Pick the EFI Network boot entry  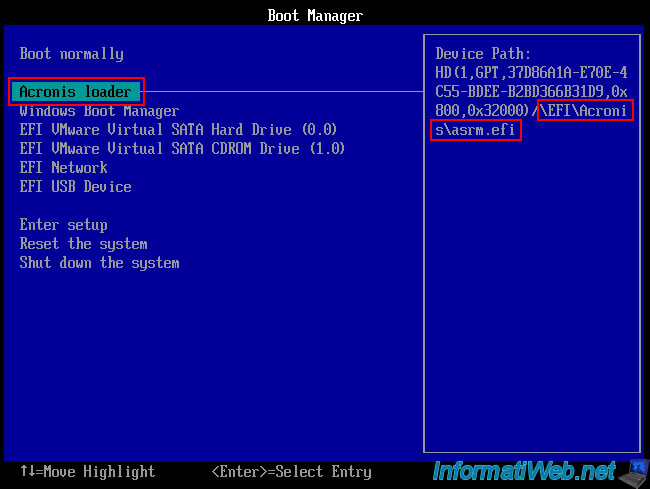pyautogui.click(x=64, y=168)
